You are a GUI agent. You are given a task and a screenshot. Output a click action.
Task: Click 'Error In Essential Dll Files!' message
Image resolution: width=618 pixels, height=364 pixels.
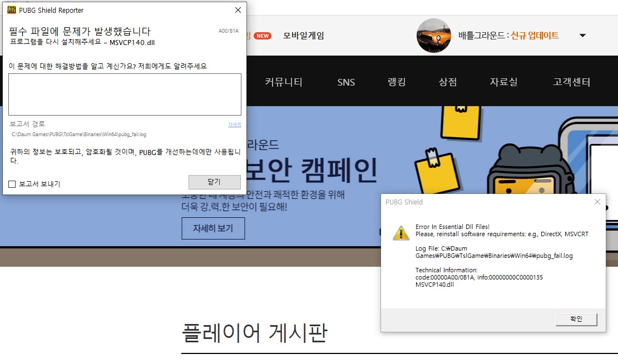452,227
